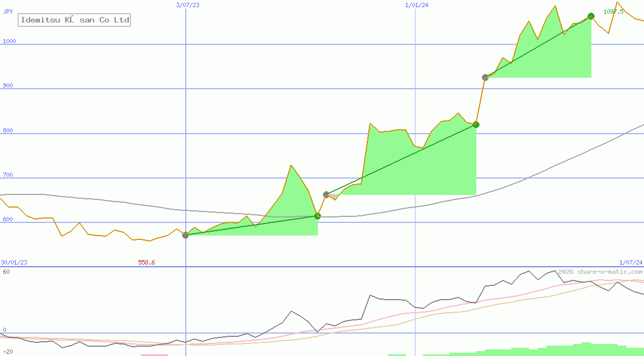Click the green exit dot of first trend line
The height and width of the screenshot is (356, 644).
317,216
